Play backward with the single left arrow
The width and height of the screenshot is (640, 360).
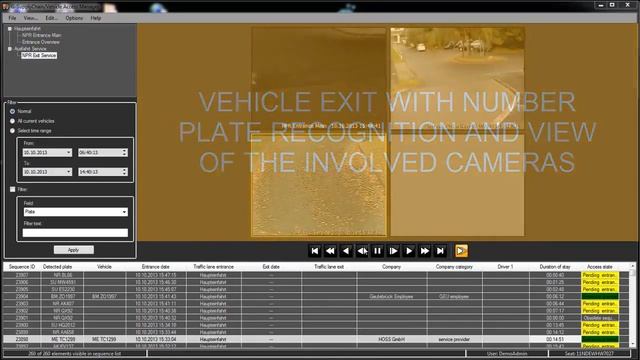pos(346,251)
